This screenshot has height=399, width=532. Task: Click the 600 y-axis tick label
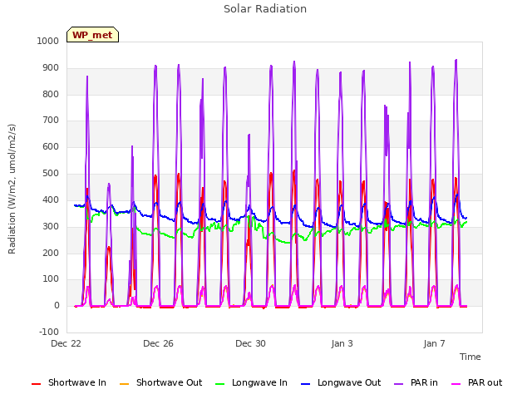pos(51,146)
